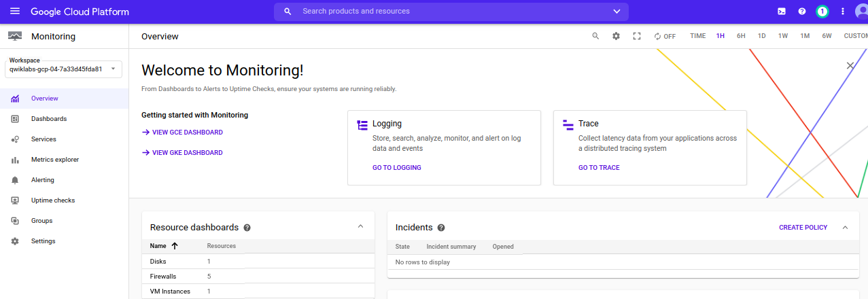This screenshot has width=868, height=299.
Task: Click GO TO TRACE link
Action: (599, 168)
